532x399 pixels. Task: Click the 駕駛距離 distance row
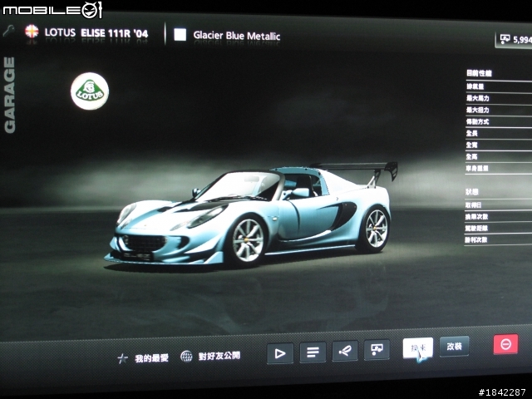tap(498, 229)
